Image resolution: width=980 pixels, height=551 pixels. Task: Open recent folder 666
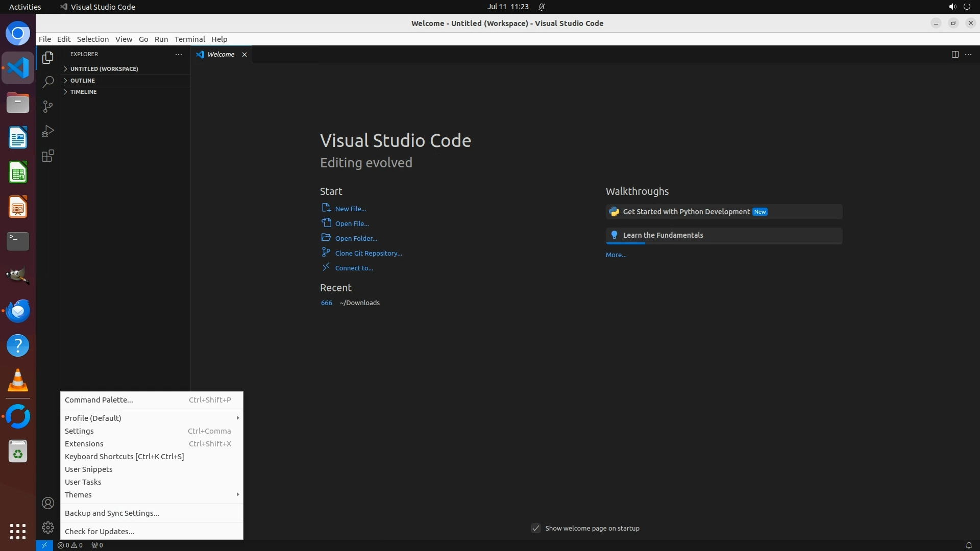(x=326, y=303)
